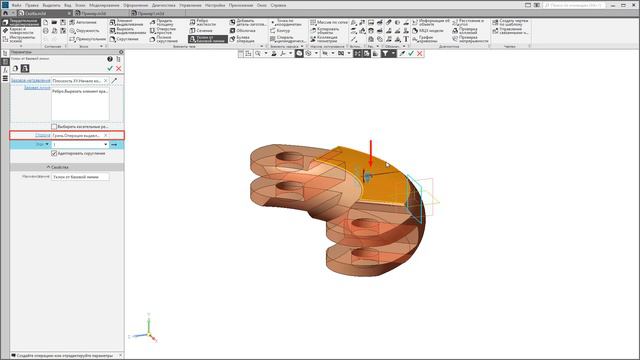The image size is (640, 360).
Task: Open the angle value dropdown
Action: 106,144
